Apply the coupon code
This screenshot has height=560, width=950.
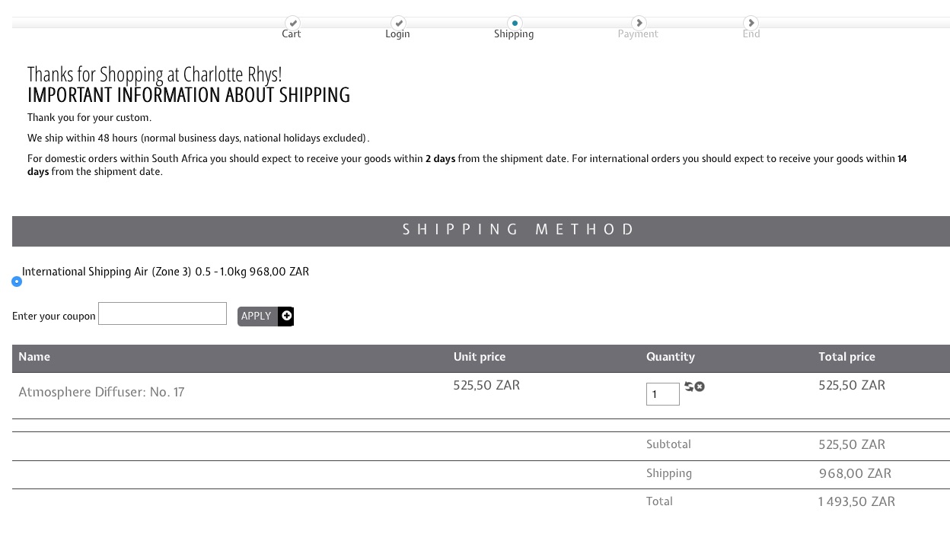[257, 317]
